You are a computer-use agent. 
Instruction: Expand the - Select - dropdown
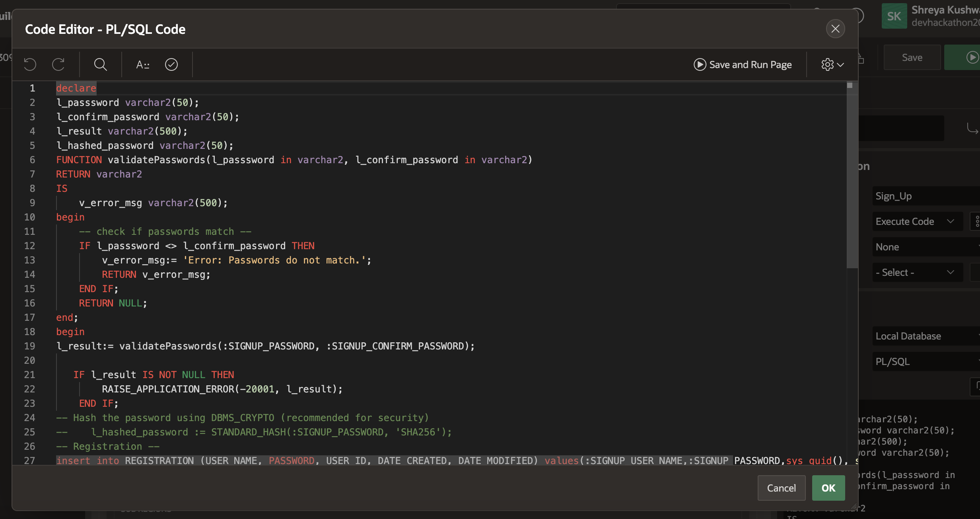click(x=917, y=273)
